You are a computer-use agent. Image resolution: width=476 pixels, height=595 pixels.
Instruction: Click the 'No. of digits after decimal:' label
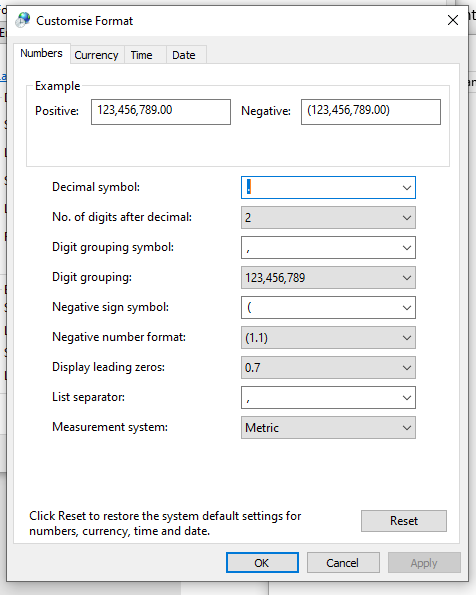click(122, 217)
